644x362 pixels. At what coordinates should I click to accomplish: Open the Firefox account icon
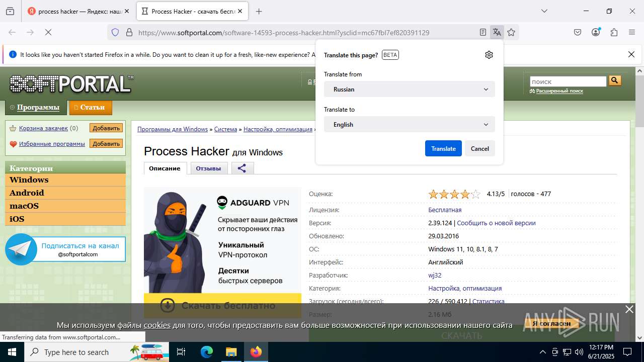tap(596, 32)
